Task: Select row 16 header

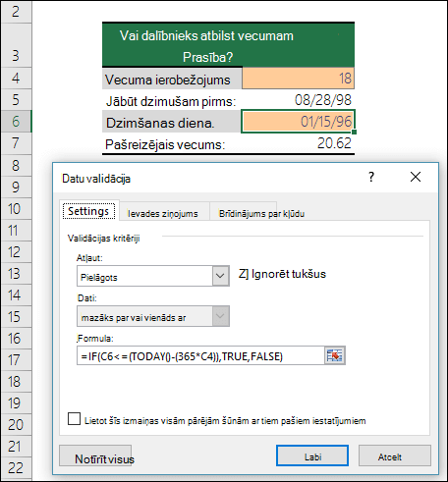Action: coord(16,338)
